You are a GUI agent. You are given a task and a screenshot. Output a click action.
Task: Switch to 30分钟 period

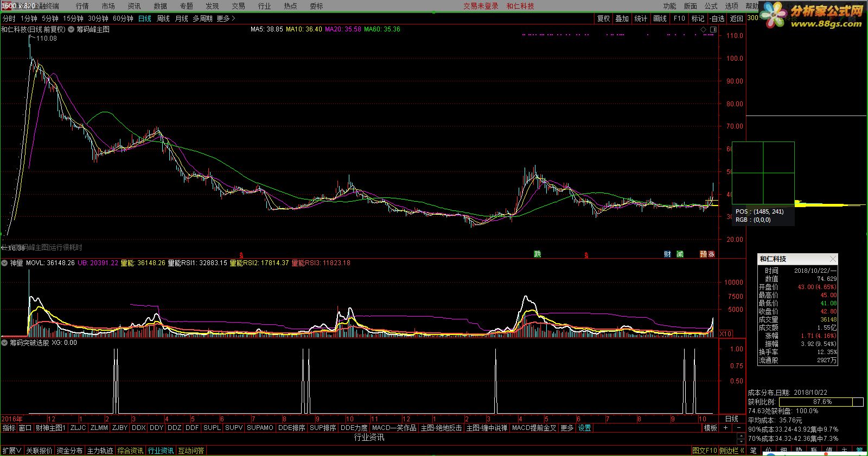coord(98,18)
